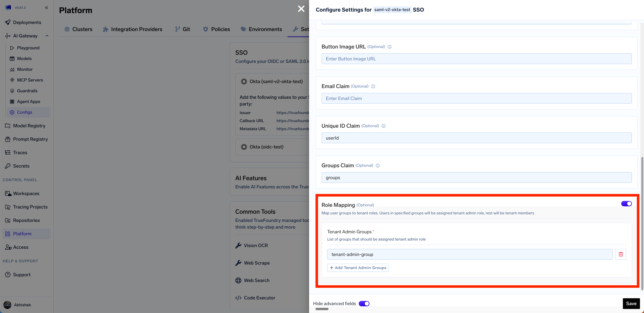Image resolution: width=644 pixels, height=313 pixels.
Task: Collapse the left sidebar with double chevron
Action: point(46,8)
